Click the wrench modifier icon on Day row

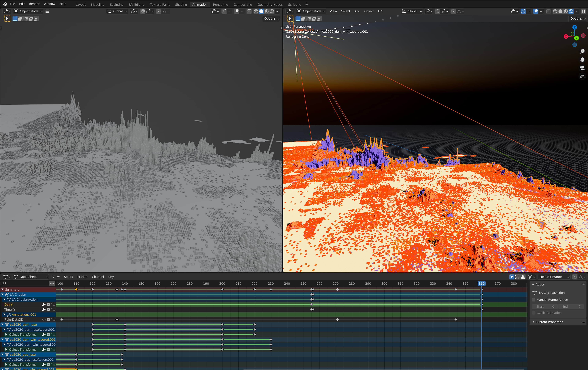[44, 304]
